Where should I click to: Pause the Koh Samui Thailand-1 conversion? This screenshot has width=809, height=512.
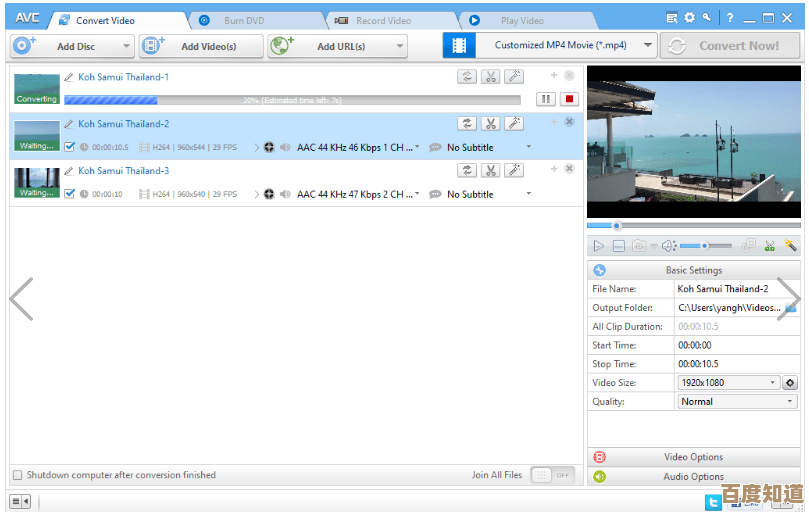pos(545,99)
